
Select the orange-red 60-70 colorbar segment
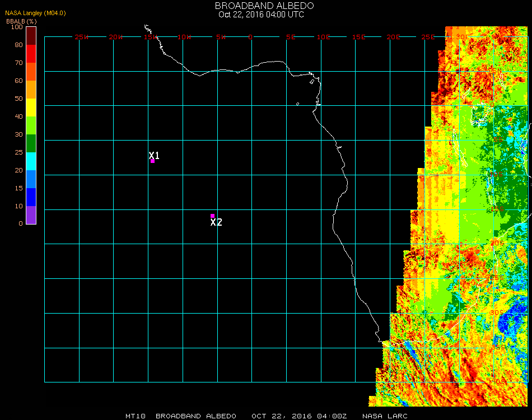click(31, 72)
